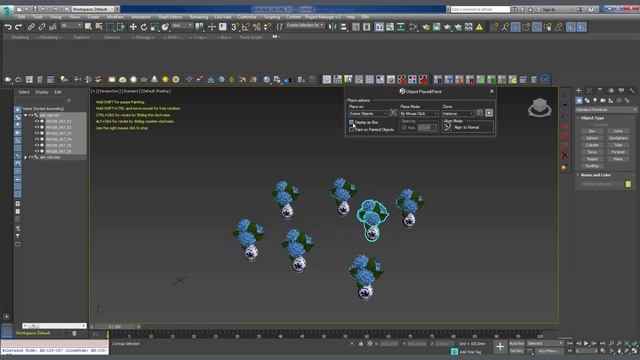Select the Shapes category icon

pos(587,100)
